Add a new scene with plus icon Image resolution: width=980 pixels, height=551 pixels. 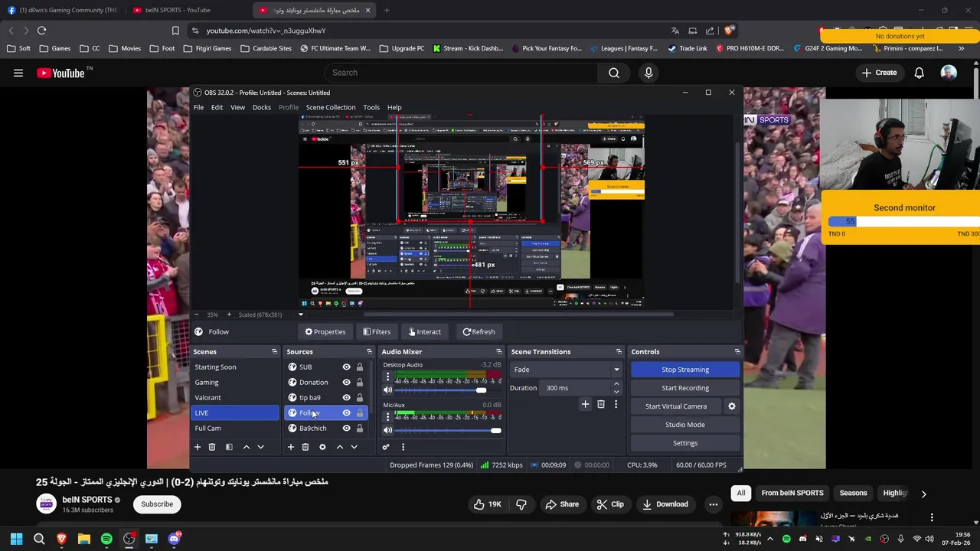tap(197, 447)
